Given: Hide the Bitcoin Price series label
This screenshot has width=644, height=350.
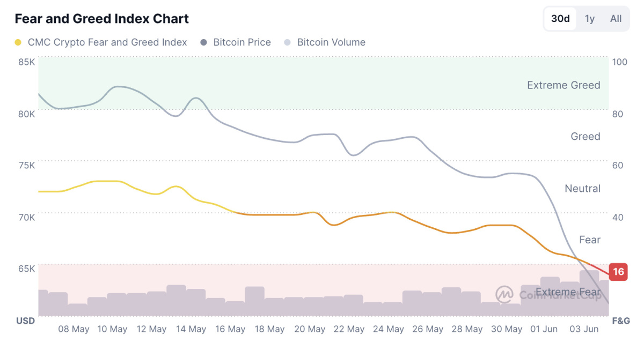Looking at the screenshot, I should coord(242,42).
